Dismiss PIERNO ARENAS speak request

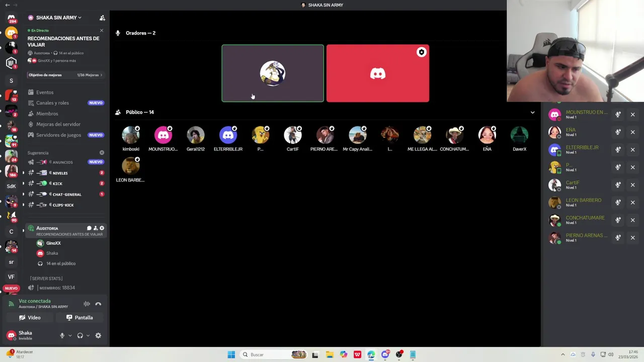[x=632, y=238]
